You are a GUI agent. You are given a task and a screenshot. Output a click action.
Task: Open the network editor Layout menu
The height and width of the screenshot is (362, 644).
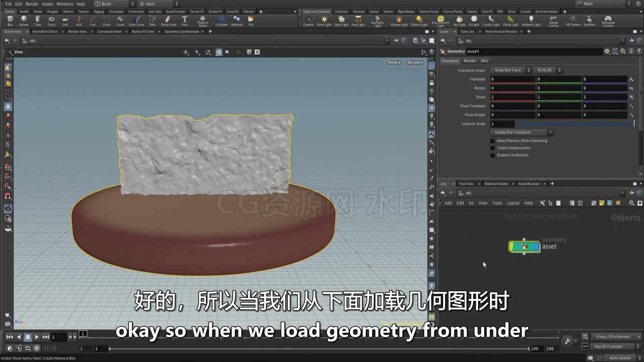pyautogui.click(x=513, y=203)
